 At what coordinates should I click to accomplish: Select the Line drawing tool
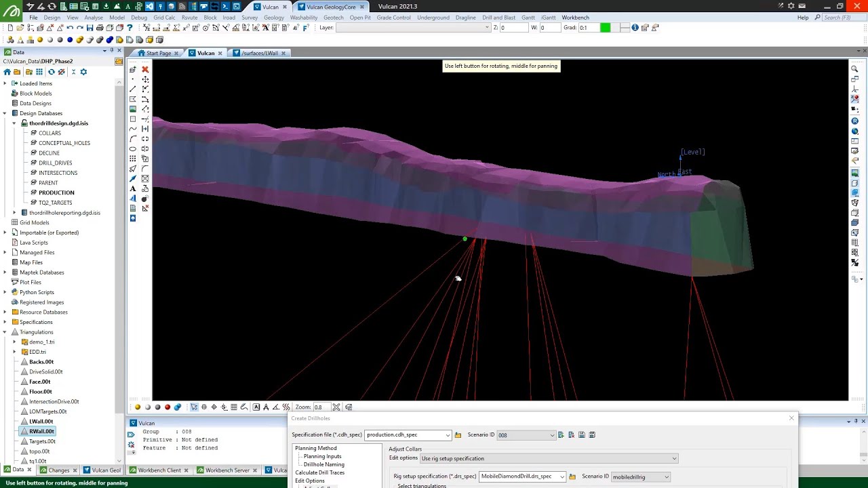(133, 89)
